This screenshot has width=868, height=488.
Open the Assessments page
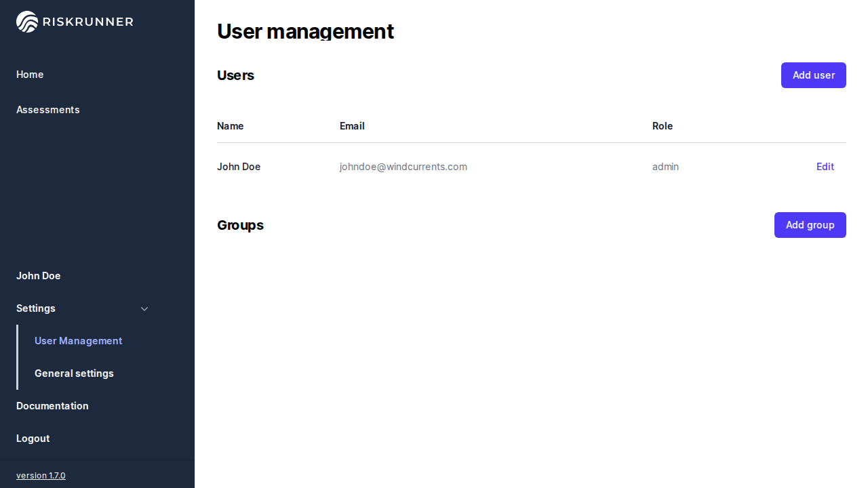click(x=48, y=110)
